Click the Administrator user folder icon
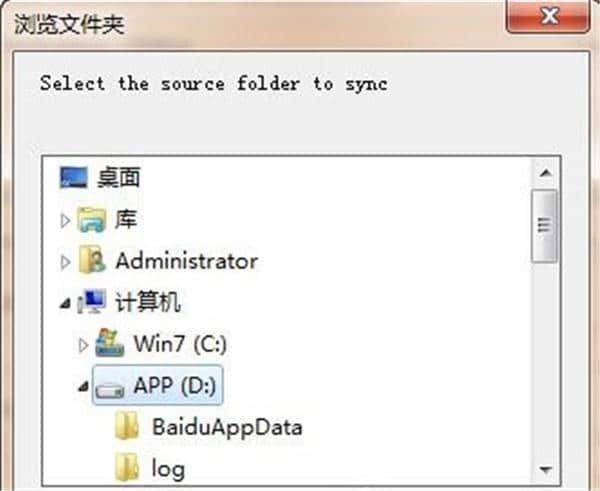Screen dimensions: 600x491 click(93, 261)
